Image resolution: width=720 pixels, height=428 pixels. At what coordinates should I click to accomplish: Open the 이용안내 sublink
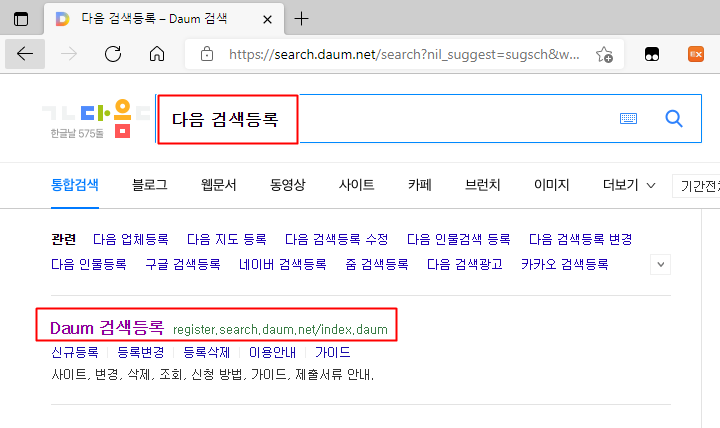272,352
